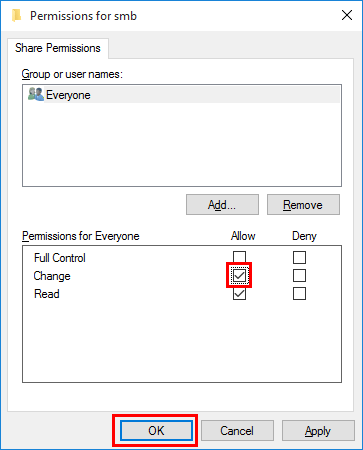
Task: Uncheck Allow checkbox for Read
Action: (x=239, y=294)
